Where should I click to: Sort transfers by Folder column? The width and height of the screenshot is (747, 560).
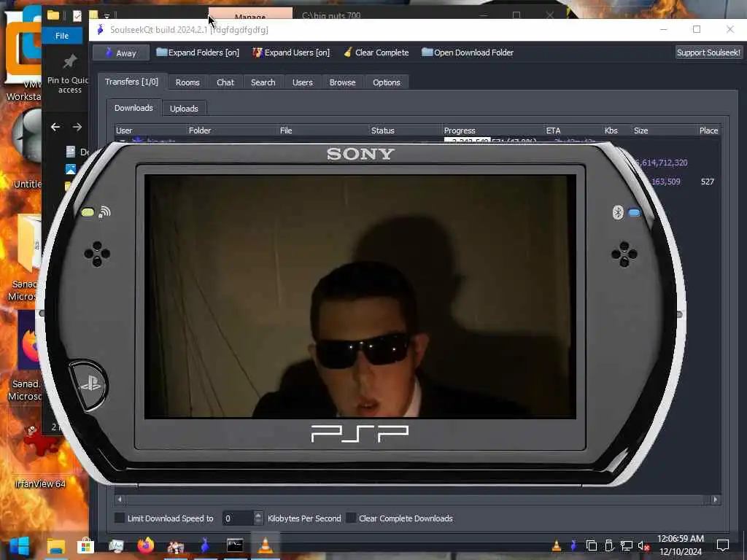coord(233,131)
